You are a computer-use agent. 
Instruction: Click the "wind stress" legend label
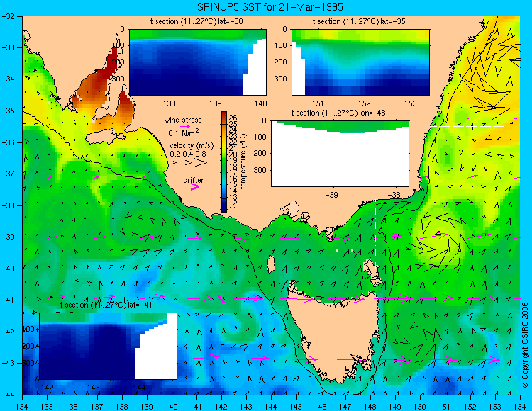point(183,120)
